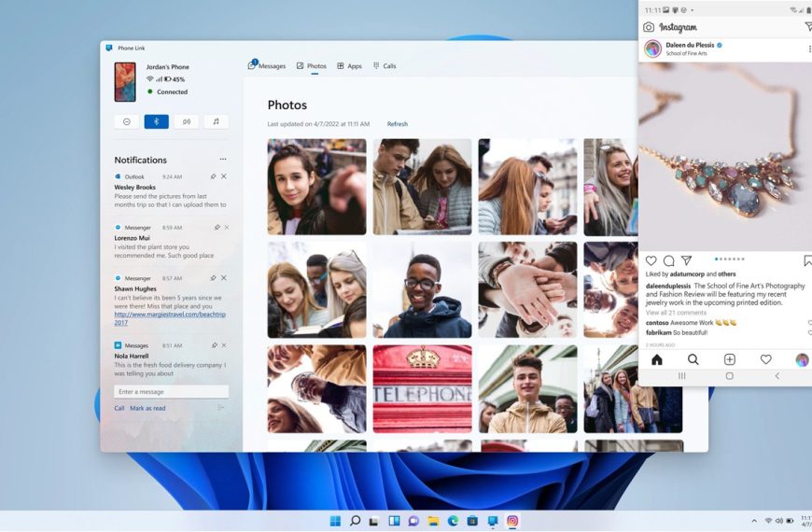Open Instagram Search tab
Image resolution: width=812 pixels, height=532 pixels.
pyautogui.click(x=693, y=359)
